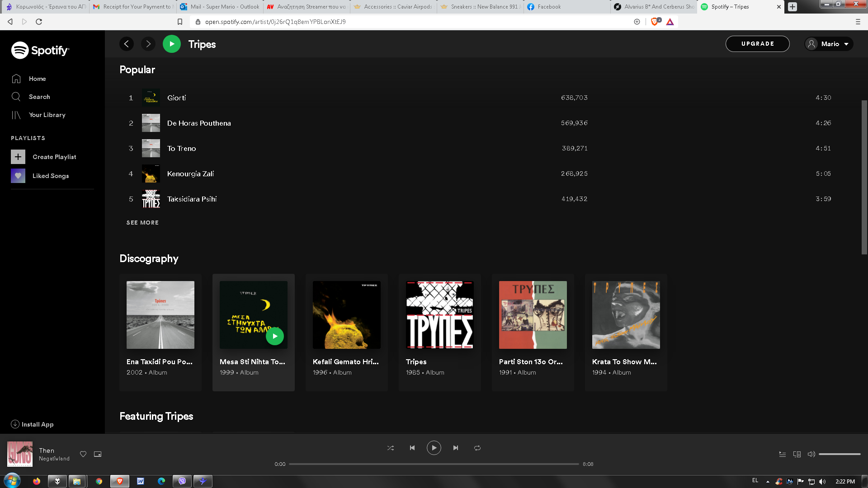Like the current song with the heart
This screenshot has width=868, height=488.
point(83,454)
